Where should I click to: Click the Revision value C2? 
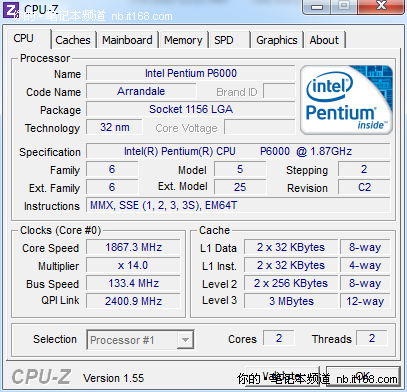(x=364, y=187)
